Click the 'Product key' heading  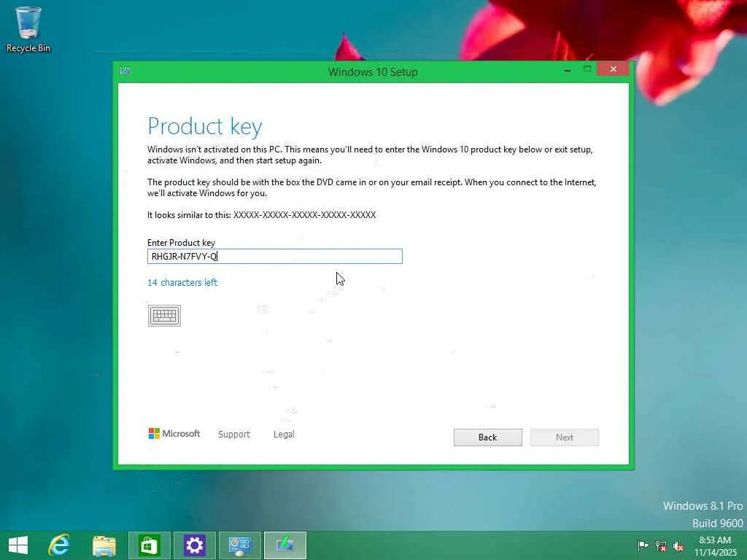click(205, 127)
